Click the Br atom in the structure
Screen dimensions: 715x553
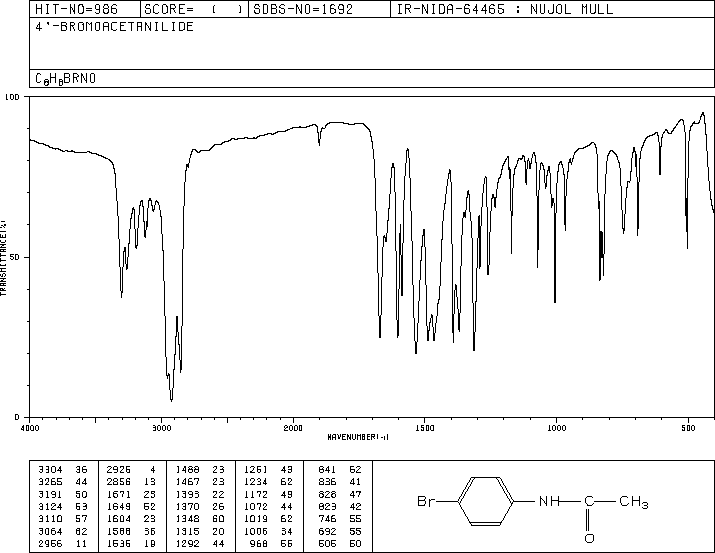click(425, 501)
